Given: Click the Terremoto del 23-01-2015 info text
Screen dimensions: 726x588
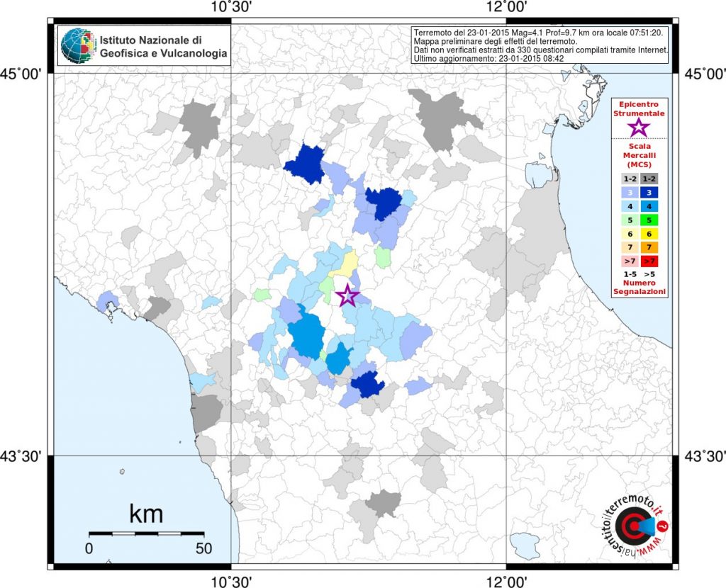Looking at the screenshot, I should coord(539,33).
